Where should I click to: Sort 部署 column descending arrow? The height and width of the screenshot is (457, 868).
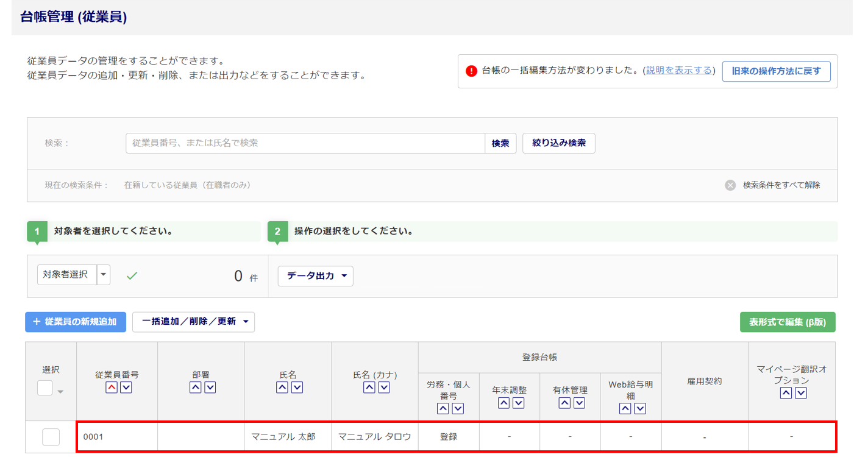(x=210, y=388)
